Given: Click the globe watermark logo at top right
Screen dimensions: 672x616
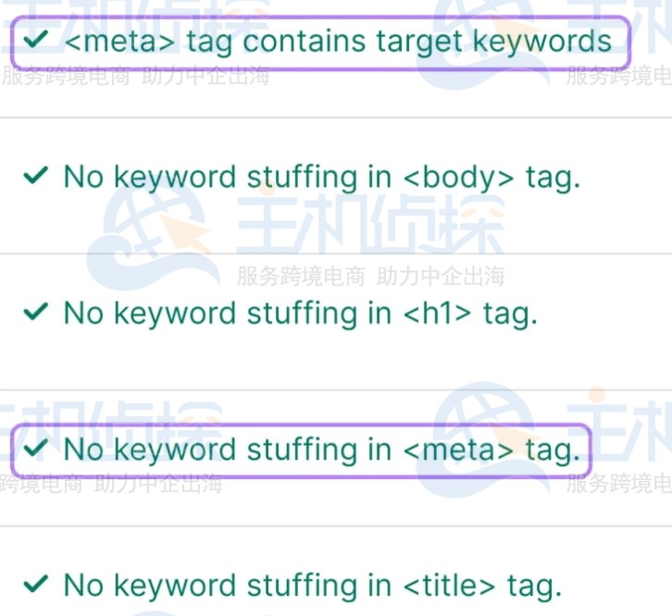Looking at the screenshot, I should point(482,41).
